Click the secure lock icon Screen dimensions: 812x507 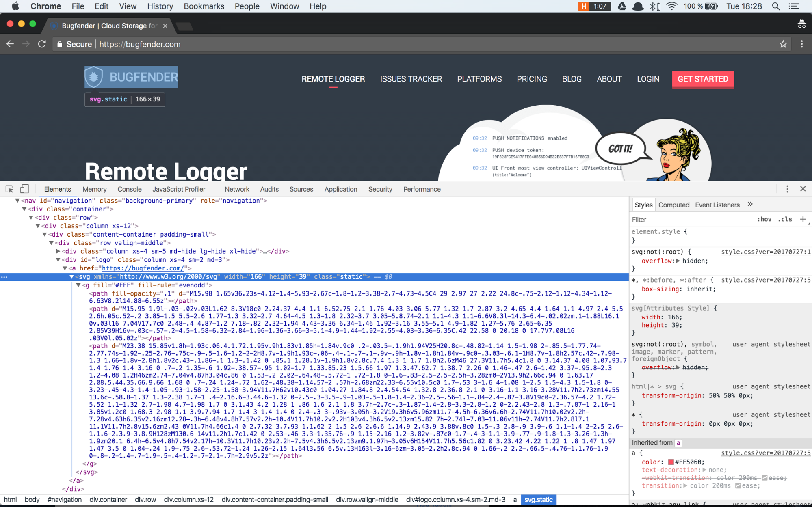tap(60, 44)
